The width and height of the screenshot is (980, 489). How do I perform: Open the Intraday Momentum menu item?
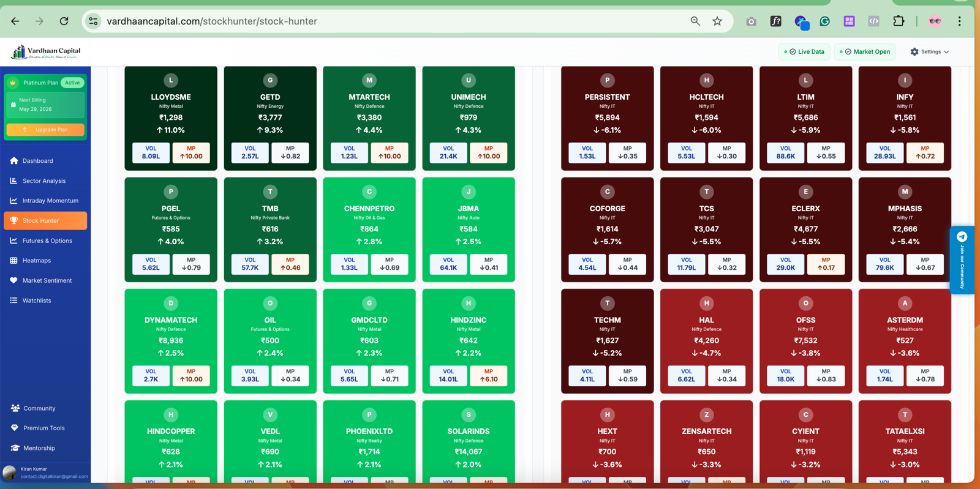pyautogui.click(x=50, y=201)
